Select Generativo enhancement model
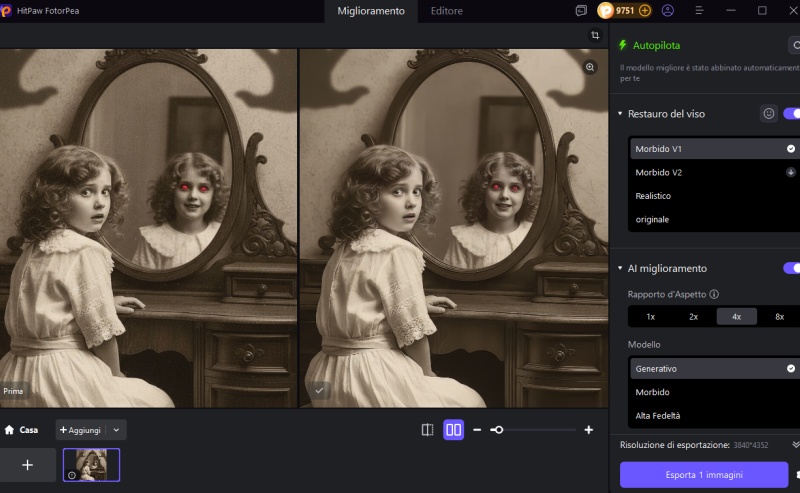Screen dimensions: 800x493 (x=714, y=368)
